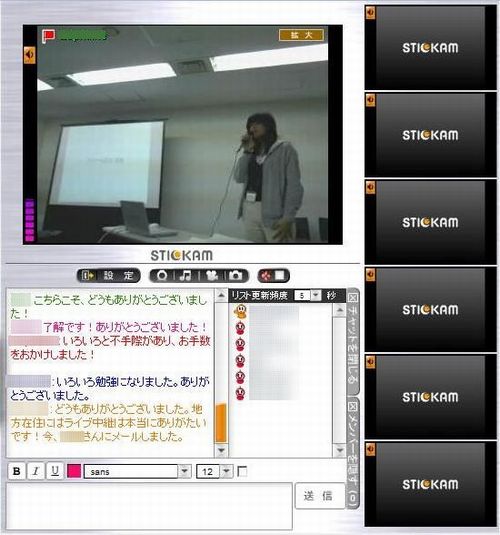
Task: Click the red flag icon on main video
Action: pos(48,36)
